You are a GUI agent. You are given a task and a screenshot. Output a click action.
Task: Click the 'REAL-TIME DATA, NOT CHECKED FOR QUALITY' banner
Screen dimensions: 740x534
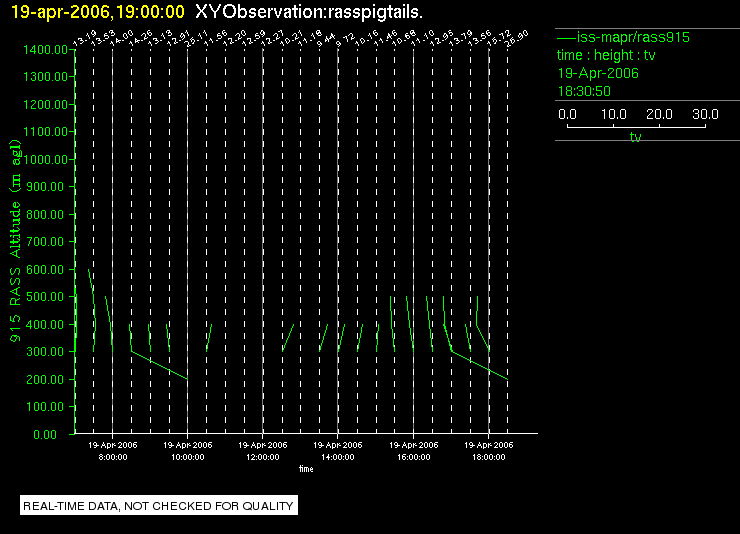[x=159, y=506]
